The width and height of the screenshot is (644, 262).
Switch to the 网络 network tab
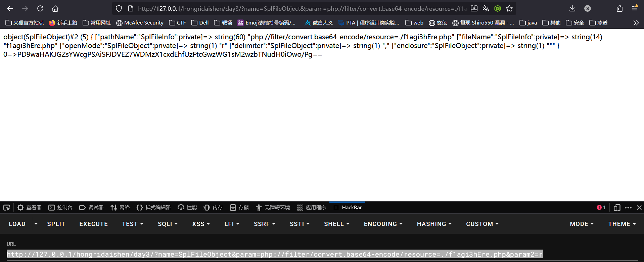[120, 208]
